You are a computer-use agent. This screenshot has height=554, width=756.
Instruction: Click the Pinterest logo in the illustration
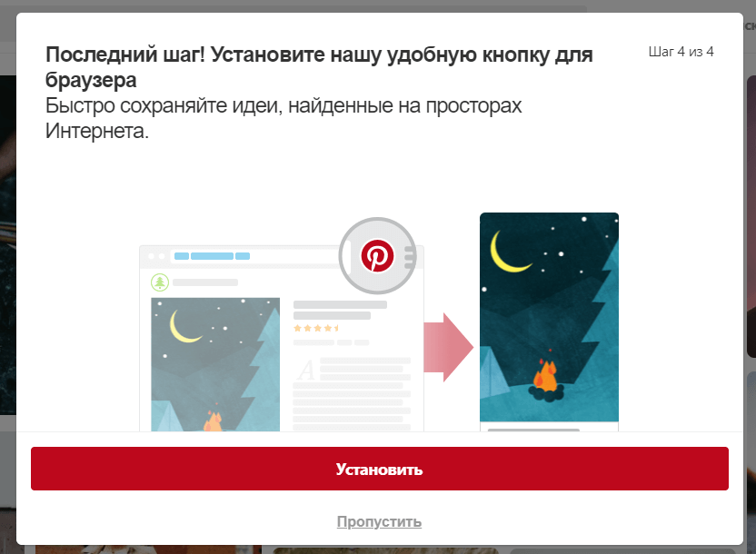coord(377,256)
